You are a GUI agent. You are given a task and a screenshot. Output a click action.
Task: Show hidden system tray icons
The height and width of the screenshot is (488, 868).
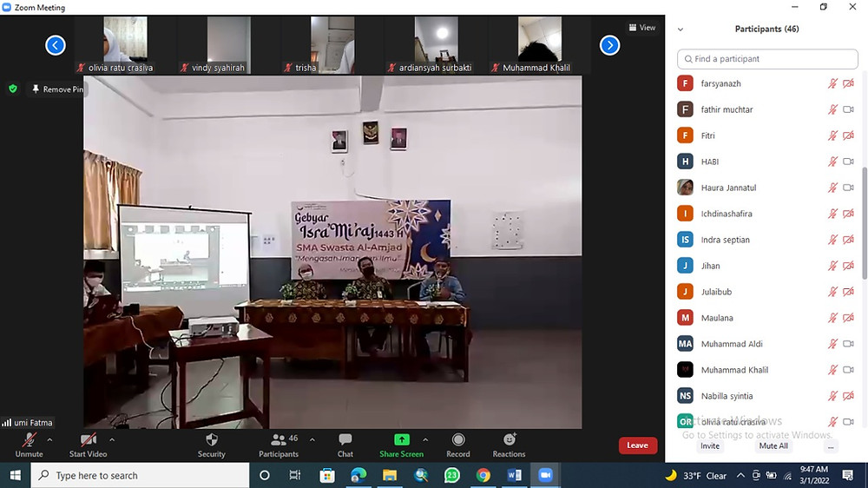(x=740, y=475)
